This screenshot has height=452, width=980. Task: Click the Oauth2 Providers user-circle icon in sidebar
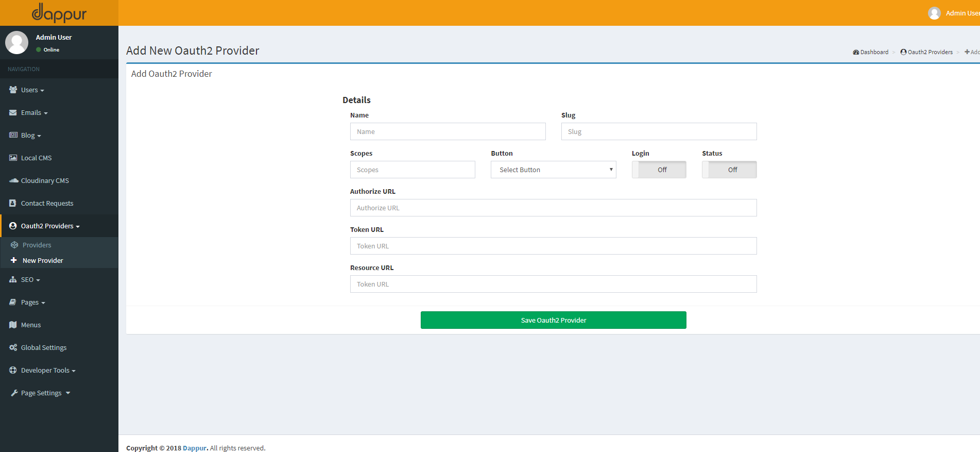coord(13,226)
